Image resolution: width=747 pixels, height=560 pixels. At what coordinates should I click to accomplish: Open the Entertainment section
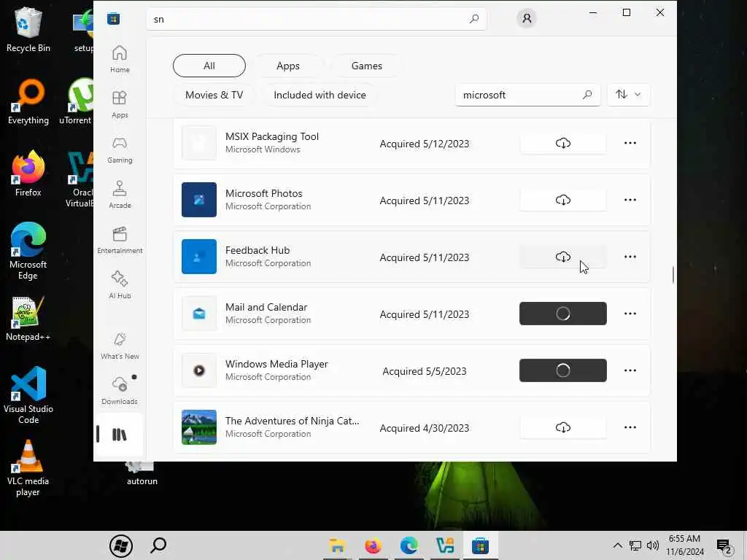pos(120,240)
